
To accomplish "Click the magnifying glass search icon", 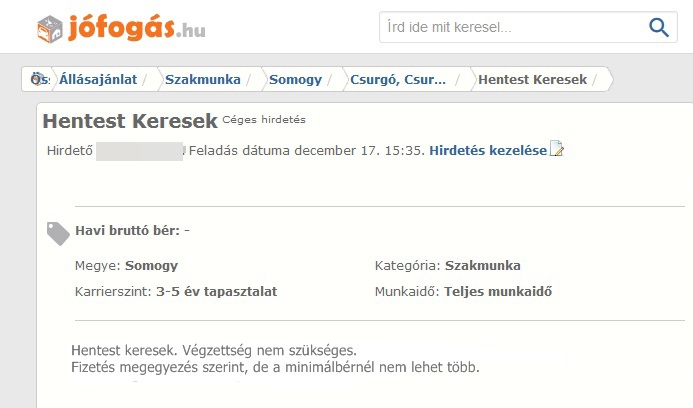I will tap(659, 27).
